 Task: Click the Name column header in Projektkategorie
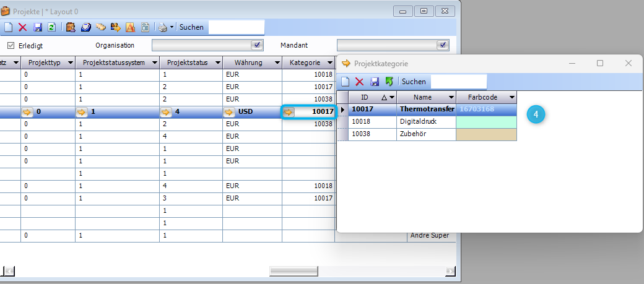click(422, 97)
